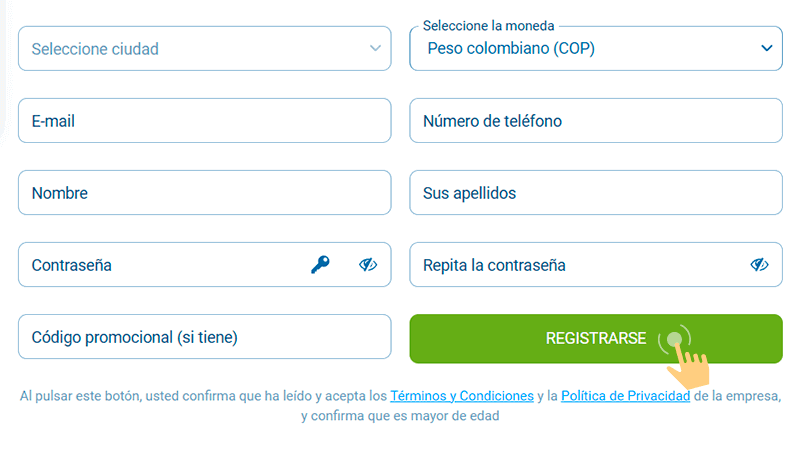Click the key icon in Contraseña field
Screen dimensions: 800x450
[320, 265]
